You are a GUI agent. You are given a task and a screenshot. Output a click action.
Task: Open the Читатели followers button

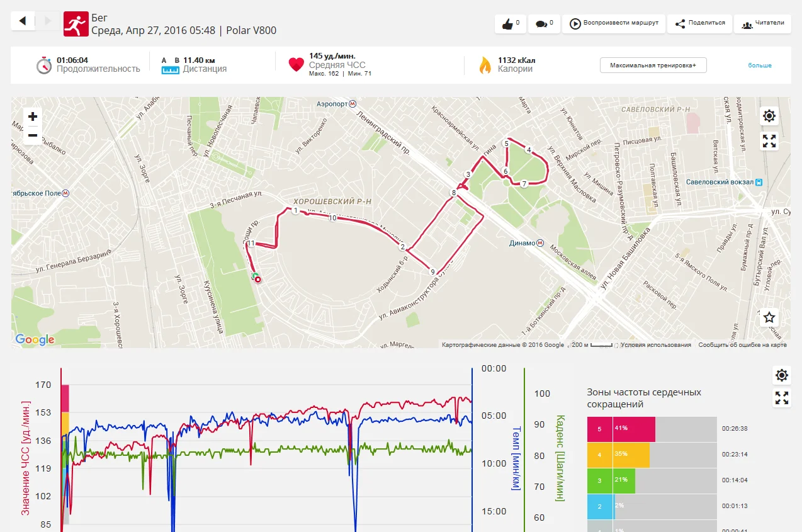point(762,23)
